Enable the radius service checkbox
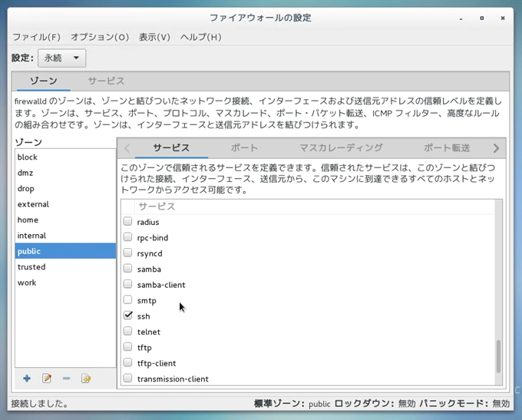Viewport: 522px width, 420px height. pos(128,221)
